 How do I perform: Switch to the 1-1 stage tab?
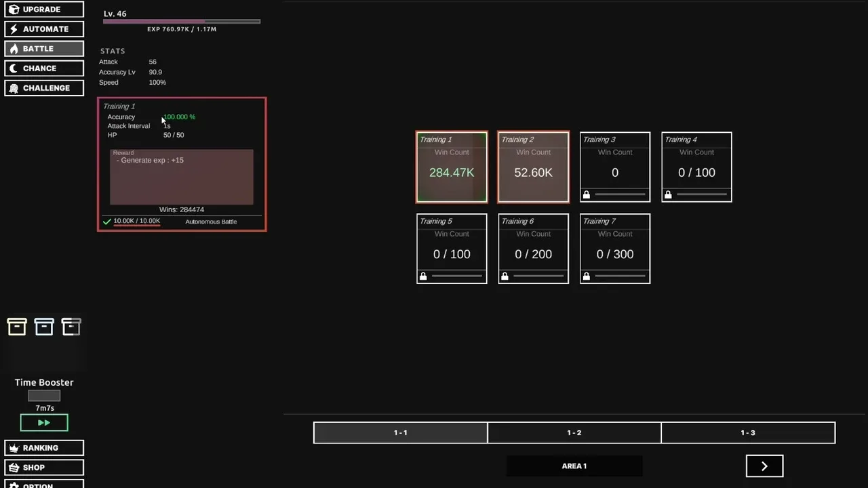(x=401, y=432)
